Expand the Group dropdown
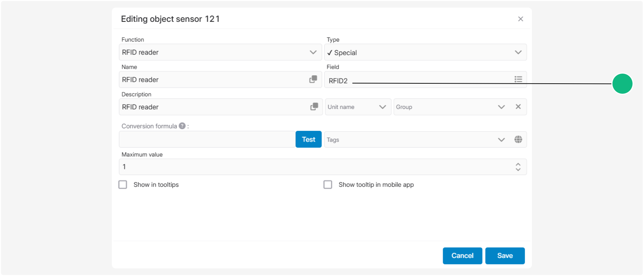 point(501,107)
